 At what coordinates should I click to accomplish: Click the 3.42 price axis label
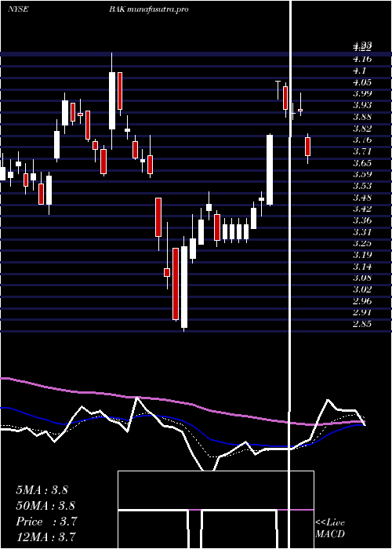(362, 209)
